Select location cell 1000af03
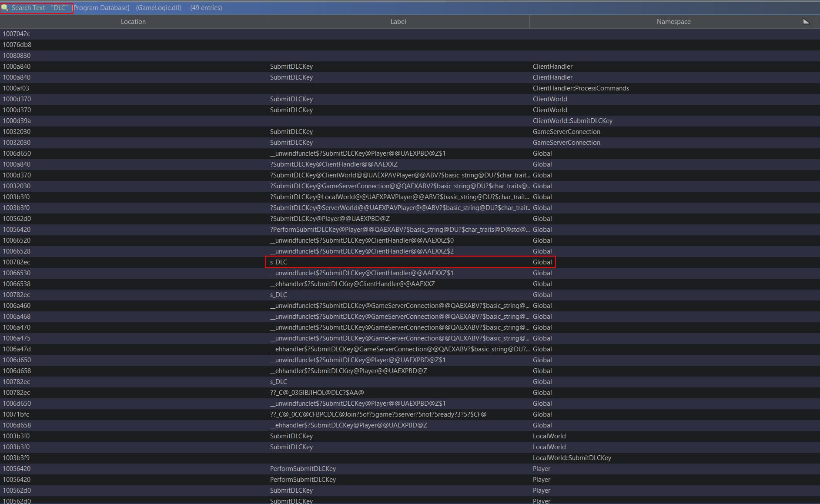This screenshot has width=820, height=504. 16,88
